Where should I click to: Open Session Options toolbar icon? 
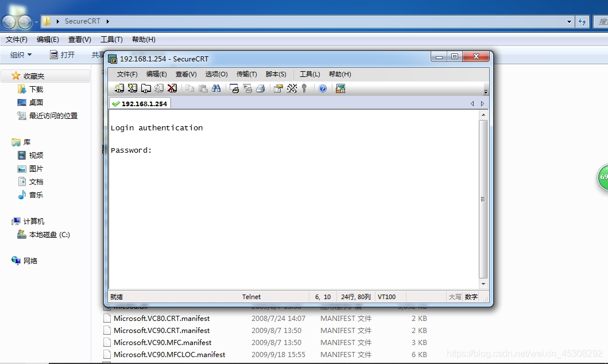(x=278, y=88)
